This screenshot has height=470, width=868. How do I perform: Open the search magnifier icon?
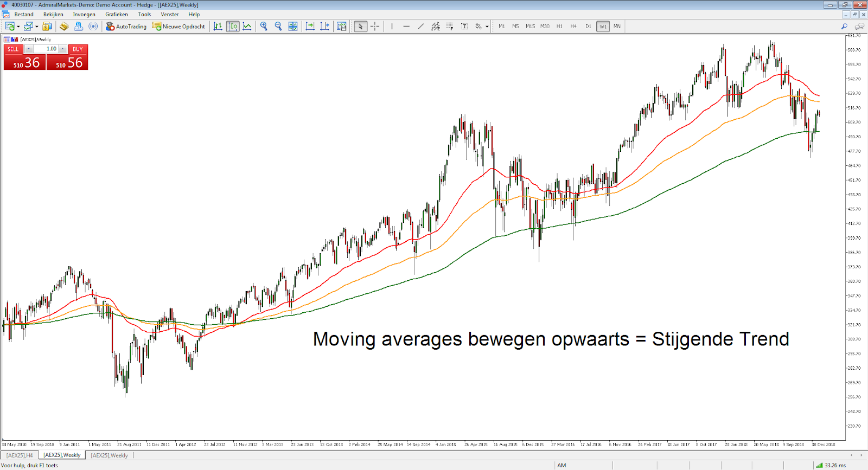[x=844, y=26]
